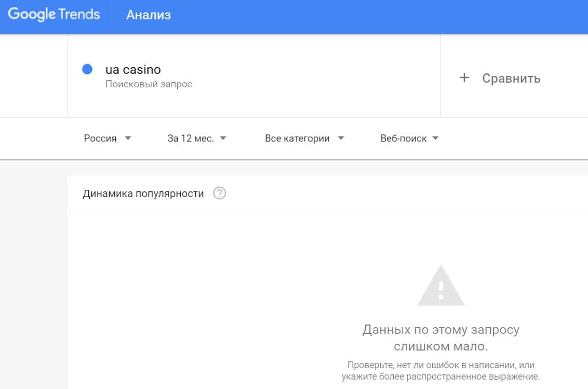The width and height of the screenshot is (588, 389).
Task: Click the plus icon to add comparison
Action: tap(464, 78)
